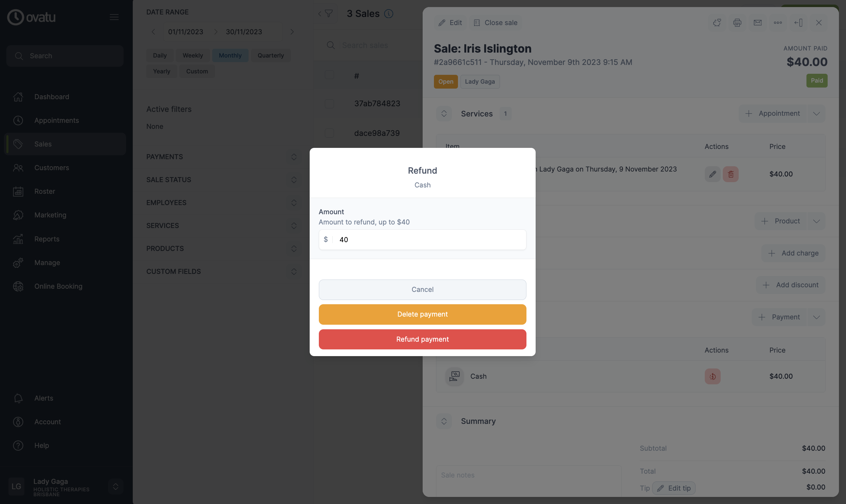Click the email sale envelope icon
The image size is (846, 504).
(x=758, y=23)
